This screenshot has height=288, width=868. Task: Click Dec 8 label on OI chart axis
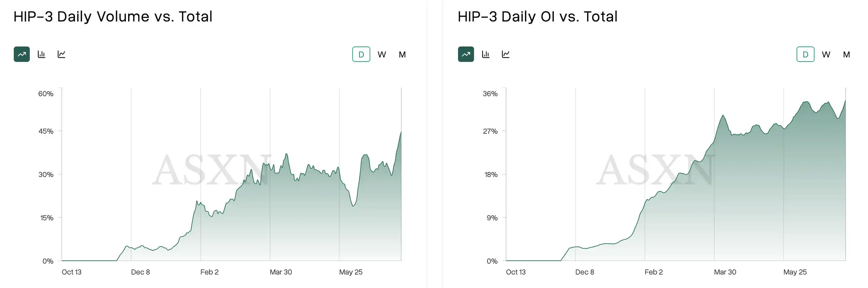coord(585,272)
